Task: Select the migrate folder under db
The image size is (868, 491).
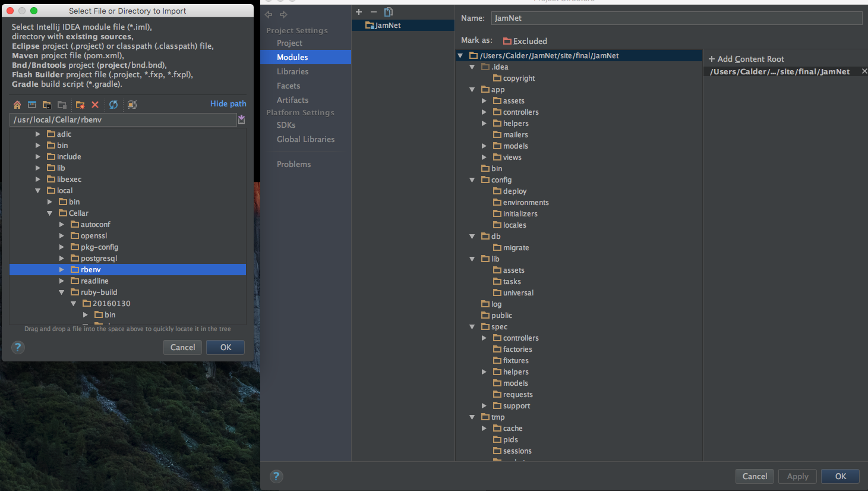Action: (x=516, y=248)
